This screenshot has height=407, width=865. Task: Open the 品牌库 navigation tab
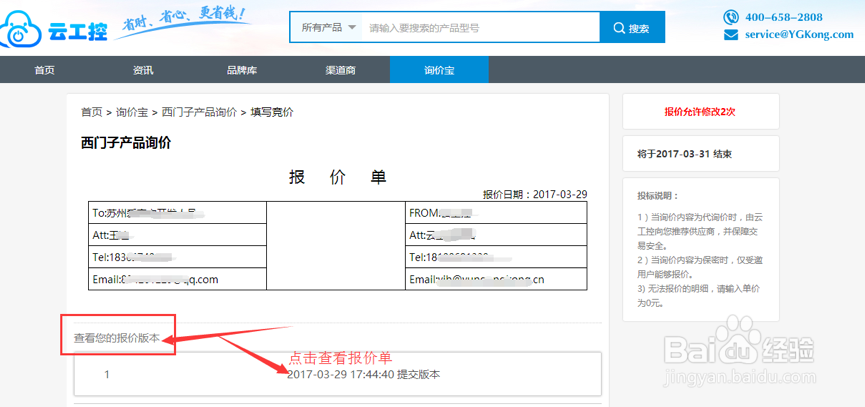pyautogui.click(x=242, y=70)
